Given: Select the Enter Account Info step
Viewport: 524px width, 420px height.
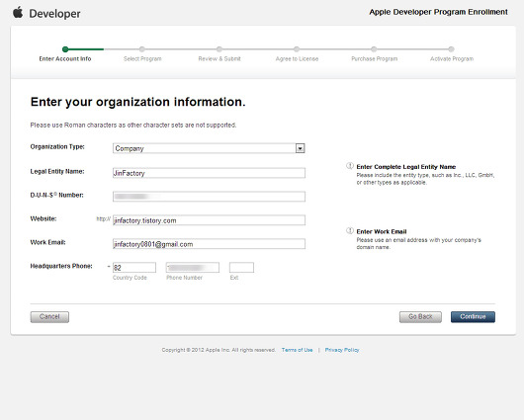Looking at the screenshot, I should coord(65,54).
